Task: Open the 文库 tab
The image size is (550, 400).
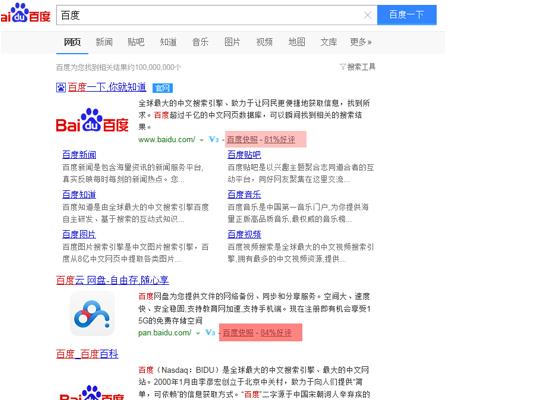Action: click(x=329, y=42)
